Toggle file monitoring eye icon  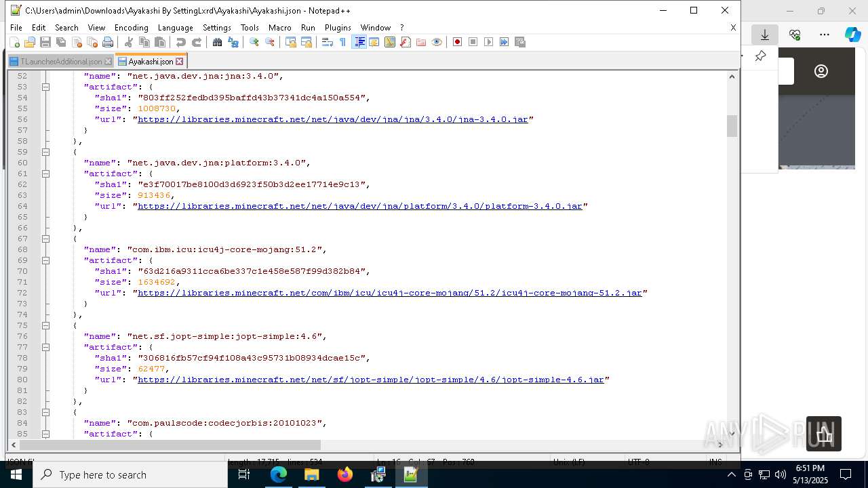pos(437,42)
